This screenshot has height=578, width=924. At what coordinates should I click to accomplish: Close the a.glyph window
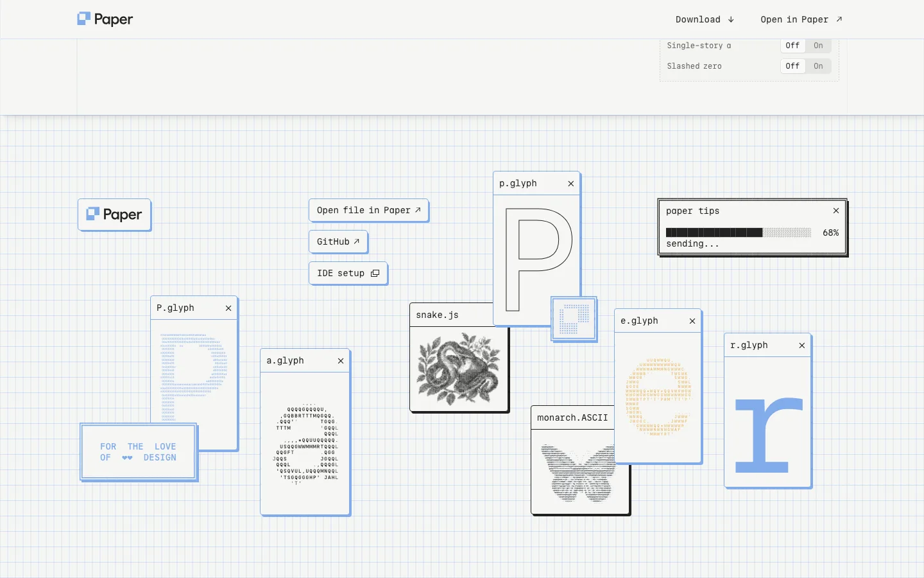point(341,361)
